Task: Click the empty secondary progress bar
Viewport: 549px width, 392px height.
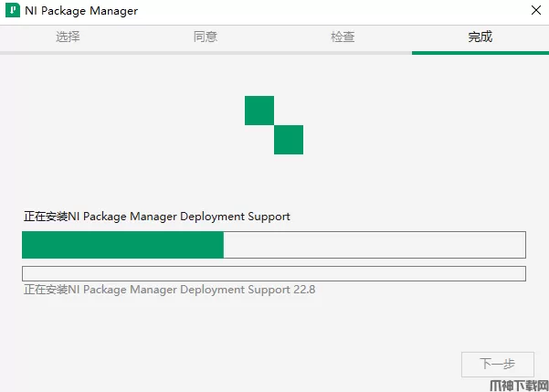Action: [x=274, y=274]
